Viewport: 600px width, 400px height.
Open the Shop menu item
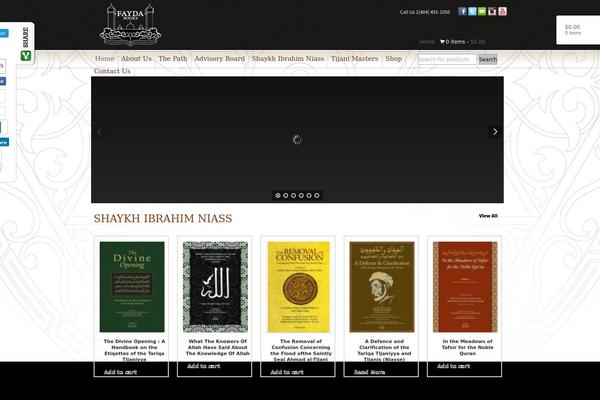[x=394, y=59]
